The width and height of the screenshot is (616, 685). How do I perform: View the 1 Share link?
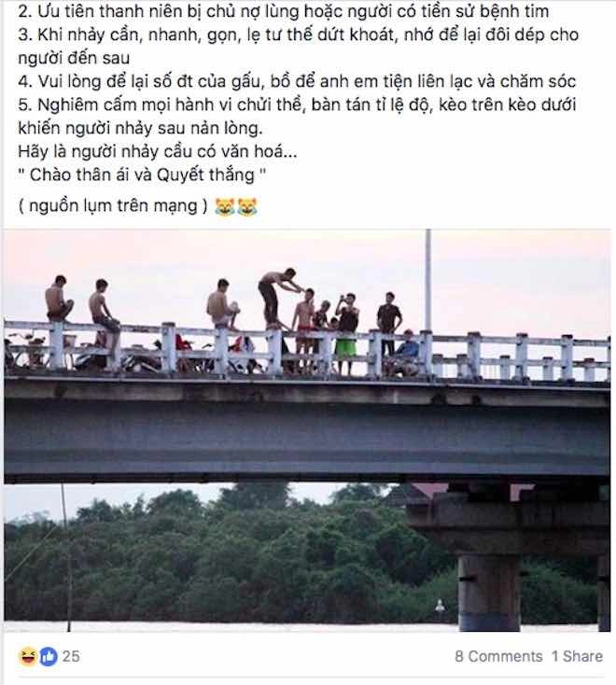[577, 656]
